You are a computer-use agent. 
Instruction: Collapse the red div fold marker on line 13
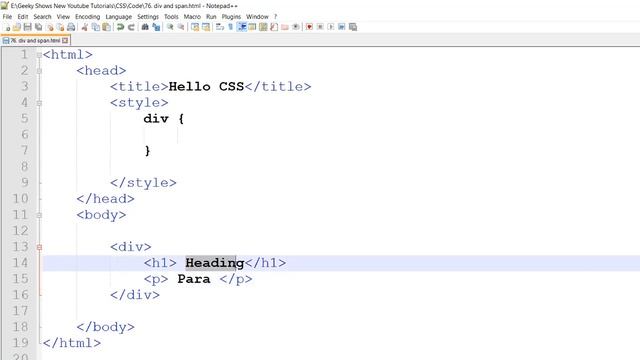click(x=39, y=247)
